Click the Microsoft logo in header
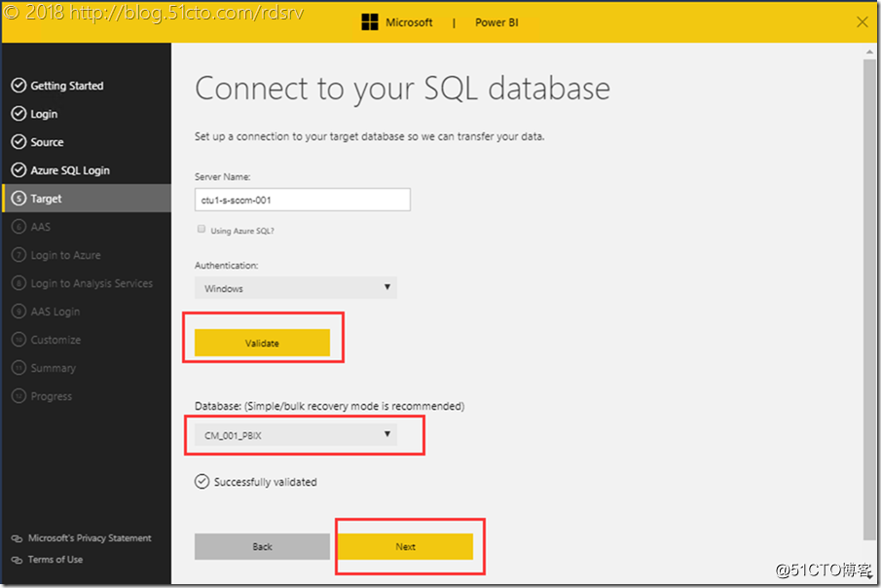 pyautogui.click(x=370, y=22)
